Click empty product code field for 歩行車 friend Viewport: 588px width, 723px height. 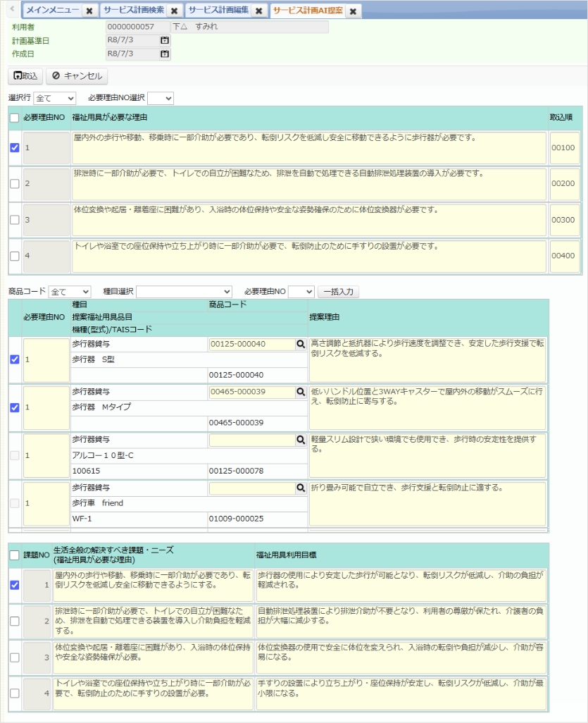coord(252,488)
